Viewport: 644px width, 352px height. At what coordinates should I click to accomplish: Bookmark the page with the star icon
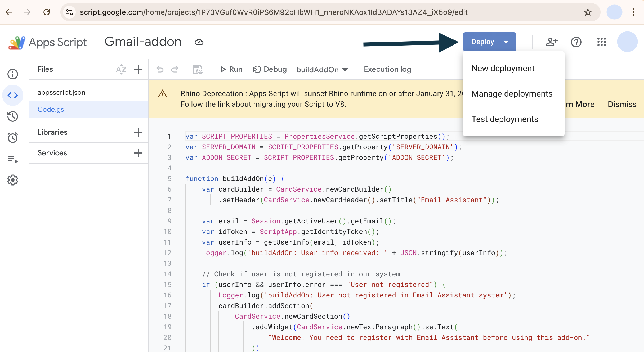pos(588,12)
